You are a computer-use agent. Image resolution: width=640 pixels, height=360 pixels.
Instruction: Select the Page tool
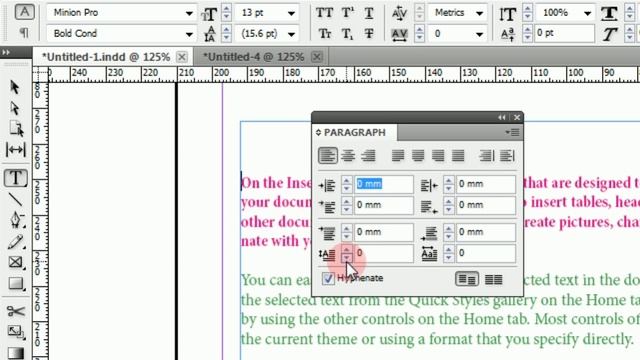coord(16,129)
